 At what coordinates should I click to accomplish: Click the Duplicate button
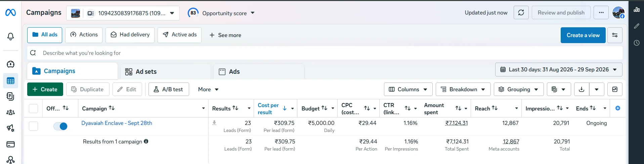point(88,89)
